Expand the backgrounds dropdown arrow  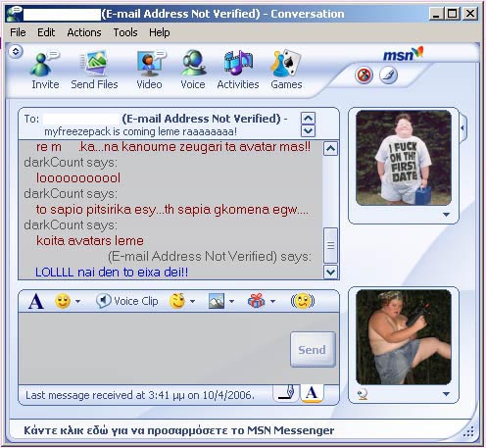click(x=231, y=301)
